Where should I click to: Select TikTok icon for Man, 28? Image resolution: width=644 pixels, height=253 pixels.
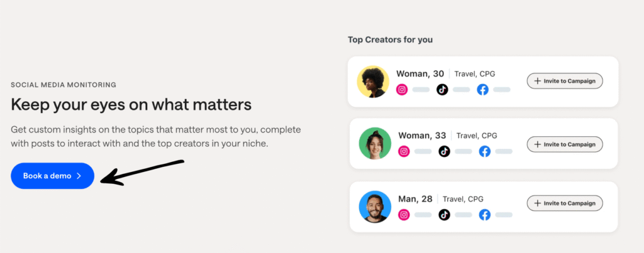(445, 215)
